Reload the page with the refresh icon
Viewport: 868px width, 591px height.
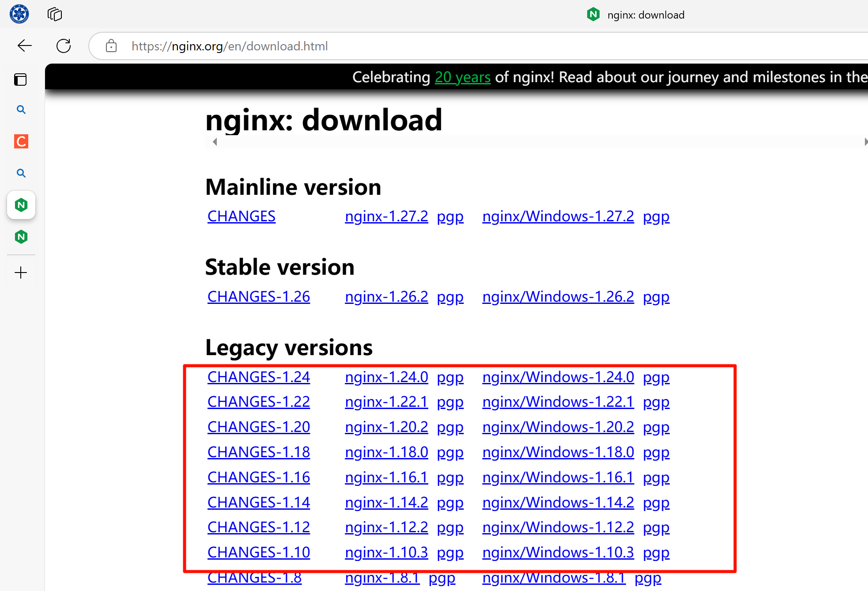(64, 46)
